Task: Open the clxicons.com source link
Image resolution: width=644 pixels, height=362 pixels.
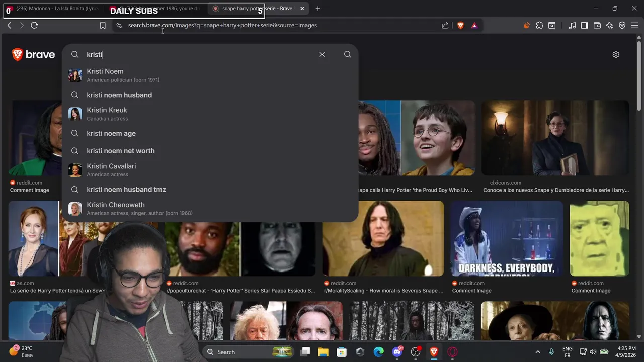Action: [x=506, y=183]
